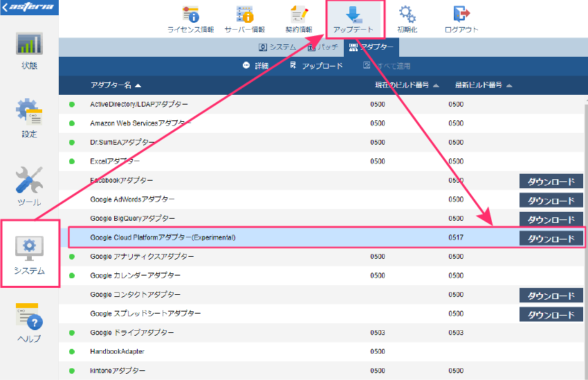Switch to the パッチ sub-tab

pyautogui.click(x=323, y=47)
